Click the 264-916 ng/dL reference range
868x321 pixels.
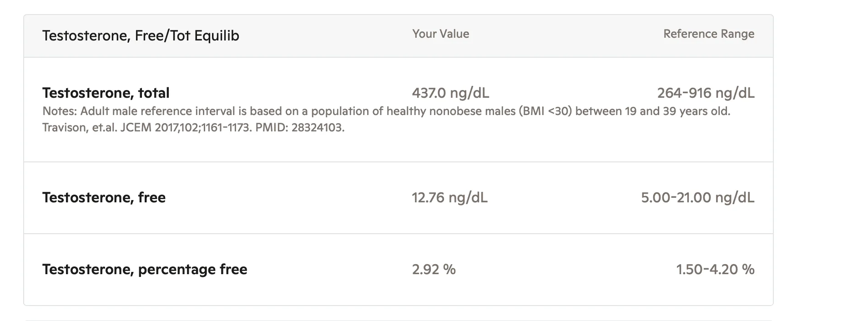706,93
